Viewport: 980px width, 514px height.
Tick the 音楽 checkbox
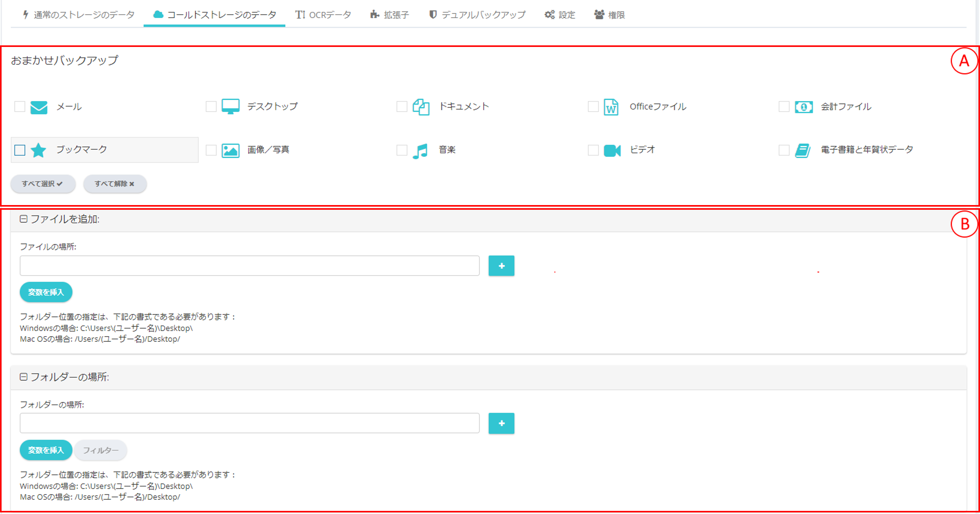click(x=402, y=150)
